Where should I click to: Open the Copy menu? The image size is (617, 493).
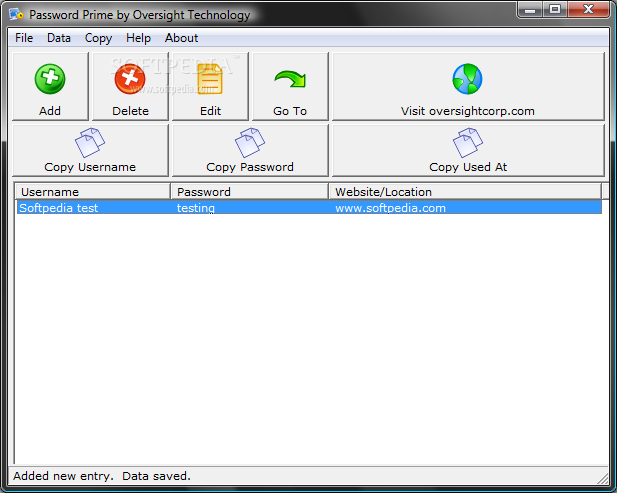98,38
